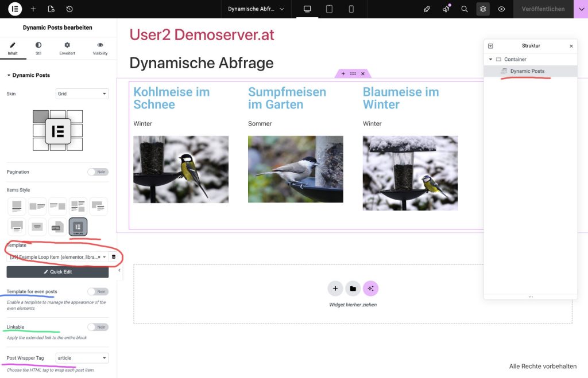Switch to the Stil tab
The width and height of the screenshot is (588, 378).
click(x=38, y=49)
